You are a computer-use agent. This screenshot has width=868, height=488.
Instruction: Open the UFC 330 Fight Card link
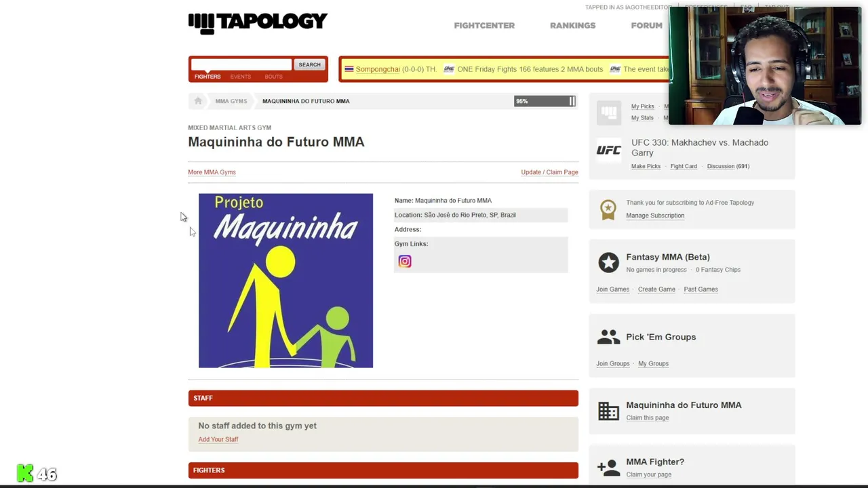coord(684,166)
